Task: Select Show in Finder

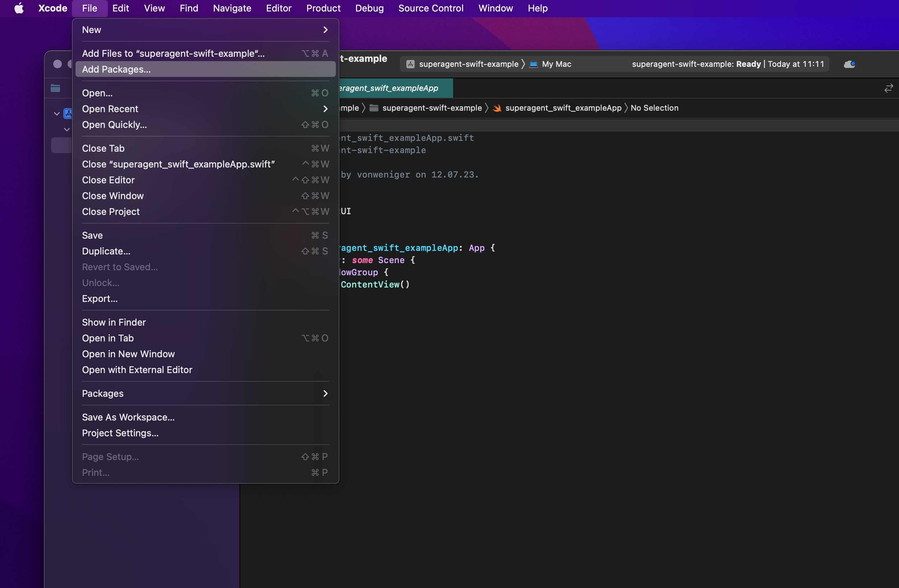Action: point(205,323)
